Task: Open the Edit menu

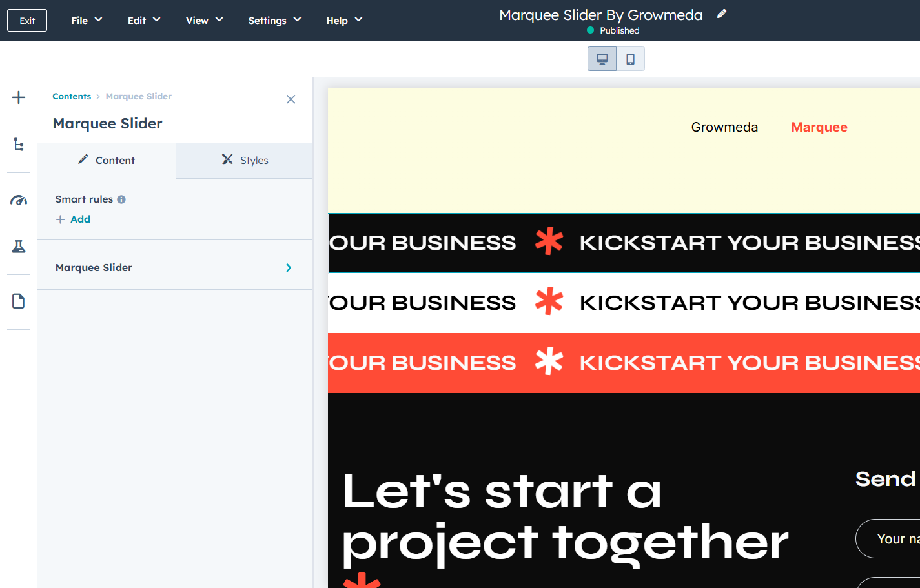Action: tap(143, 21)
